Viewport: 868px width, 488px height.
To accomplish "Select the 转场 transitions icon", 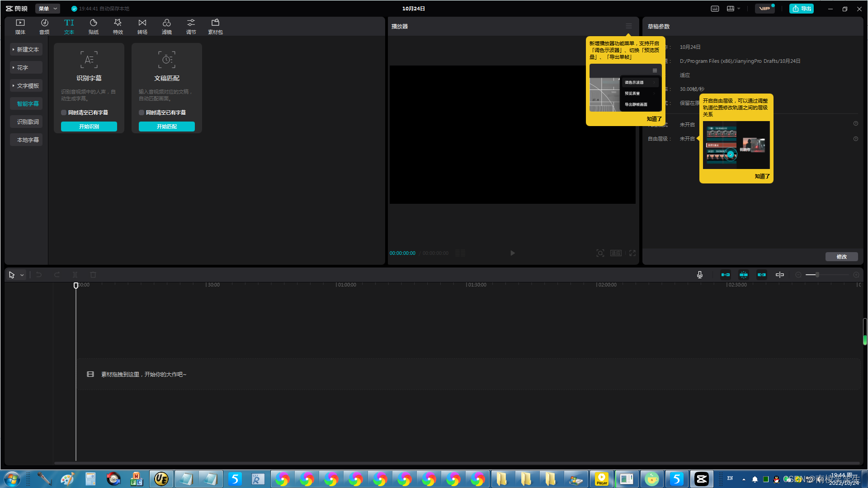I will 142,26.
